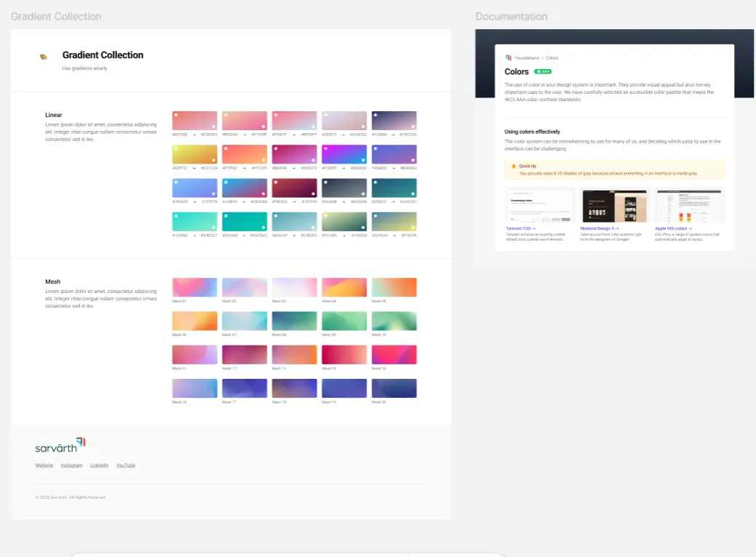
Task: Click the green AAA badge next to Colors heading
Action: pyautogui.click(x=544, y=71)
